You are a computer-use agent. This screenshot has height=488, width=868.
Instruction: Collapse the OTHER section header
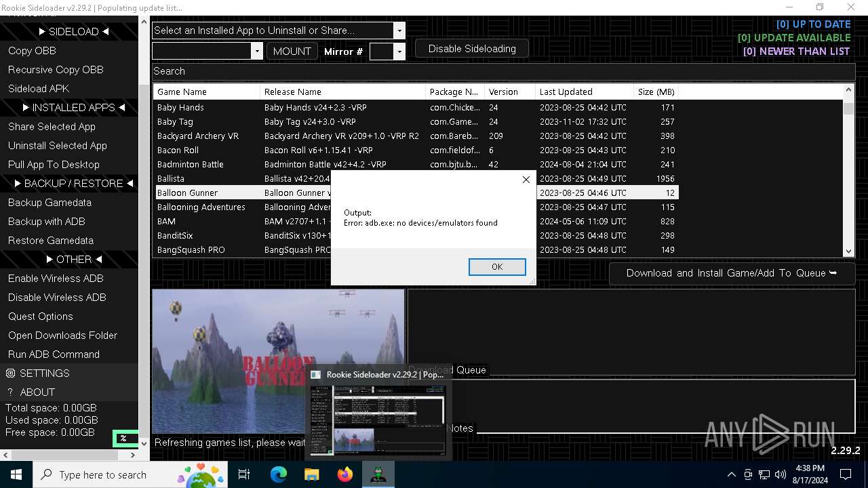point(74,260)
